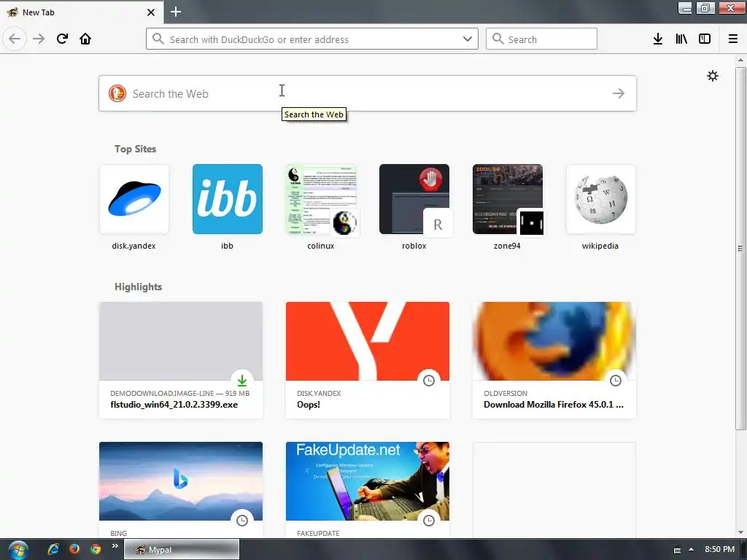This screenshot has width=747, height=560.
Task: Click the on-screen keyboard tray icon
Action: pos(677,550)
